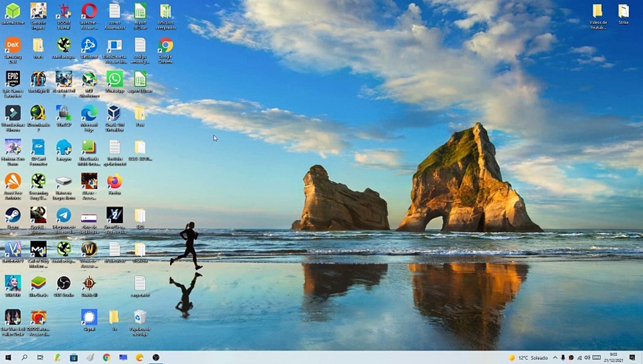The image size is (643, 364).
Task: Open the clock and date flyout
Action: coord(613,357)
